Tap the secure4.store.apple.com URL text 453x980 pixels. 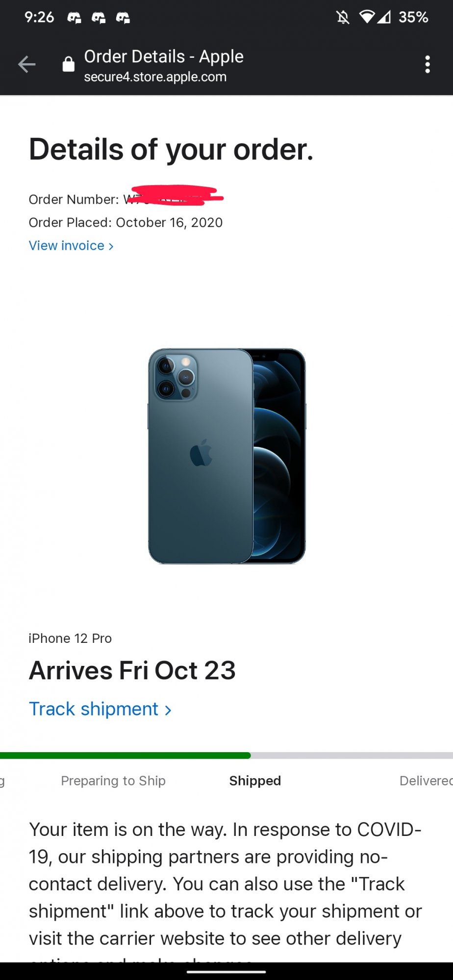155,77
